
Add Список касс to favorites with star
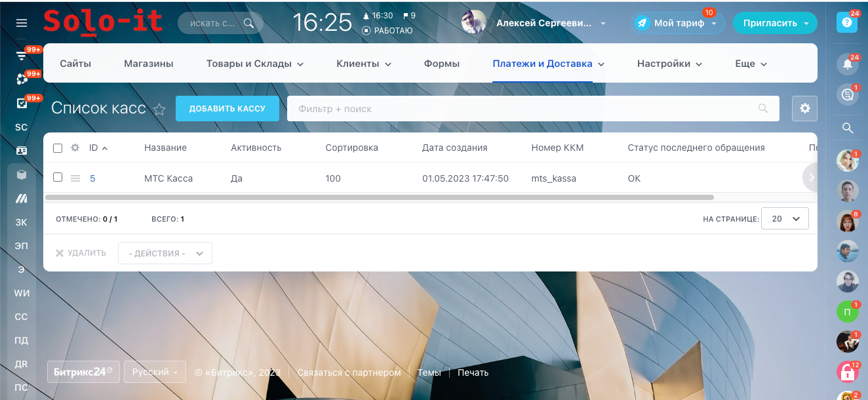point(159,110)
